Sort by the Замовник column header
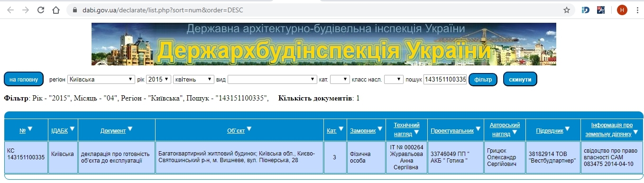Image resolution: width=644 pixels, height=183 pixels. [363, 130]
